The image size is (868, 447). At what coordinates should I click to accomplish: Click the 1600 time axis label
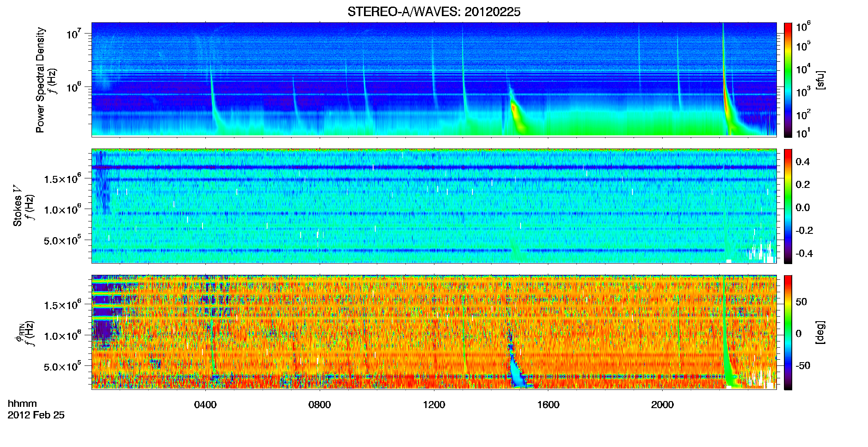tap(548, 404)
